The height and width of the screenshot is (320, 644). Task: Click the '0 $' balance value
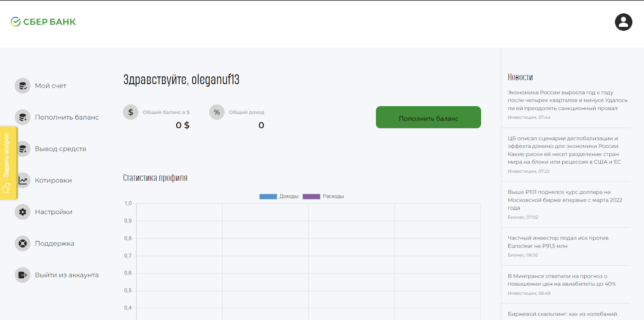(183, 125)
